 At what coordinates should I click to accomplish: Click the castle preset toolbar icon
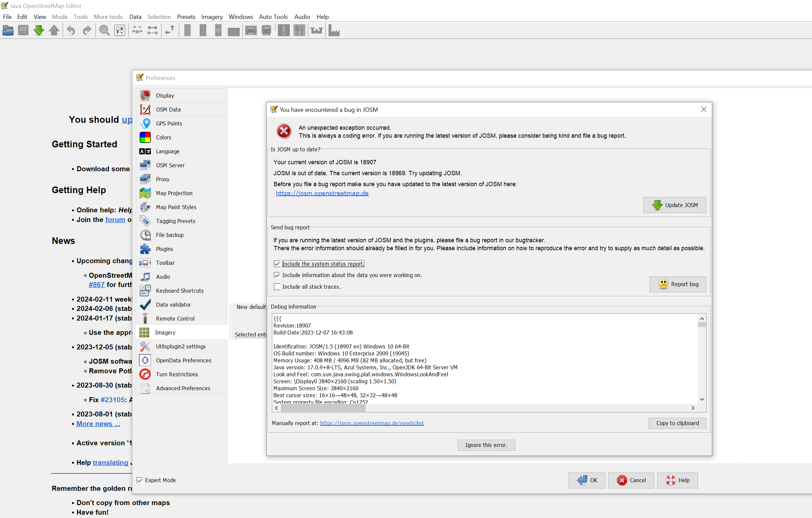click(x=316, y=31)
